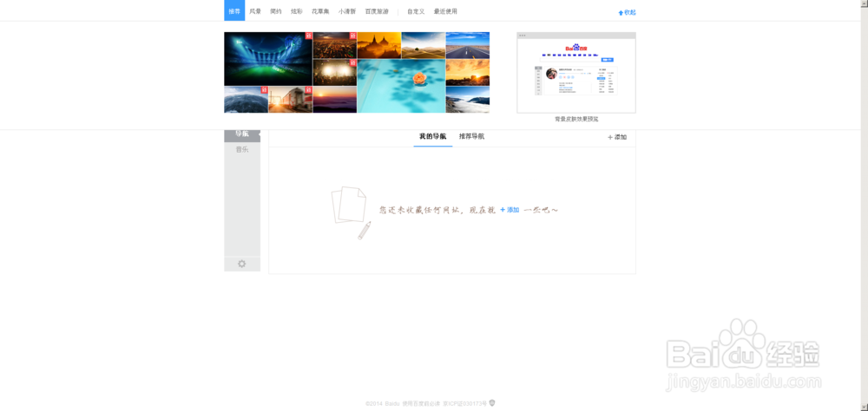Open the 使用百度前必读 footer link
The height and width of the screenshot is (411, 868).
[x=421, y=404]
